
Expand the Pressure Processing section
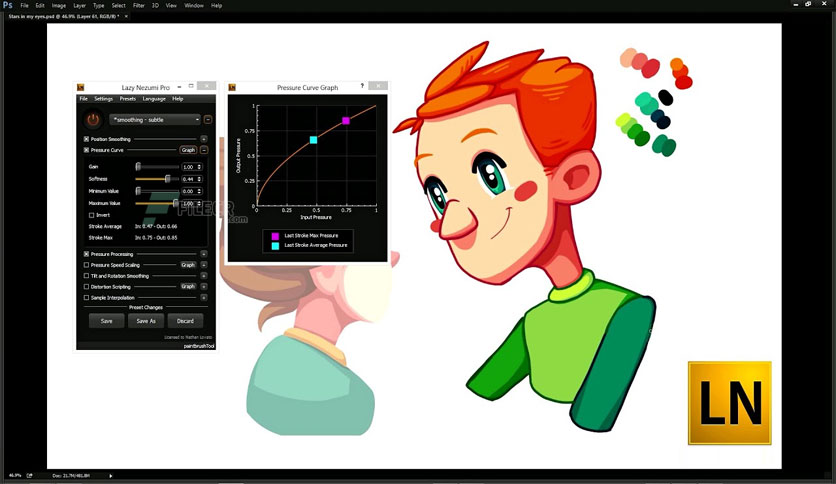204,254
